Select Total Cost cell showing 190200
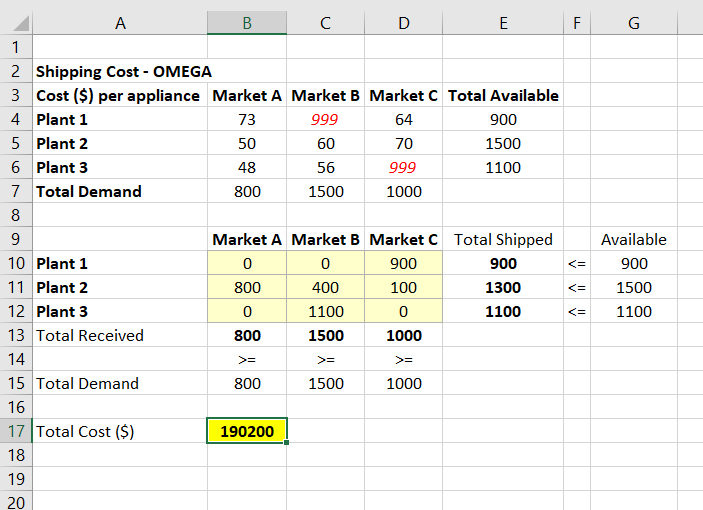 247,431
